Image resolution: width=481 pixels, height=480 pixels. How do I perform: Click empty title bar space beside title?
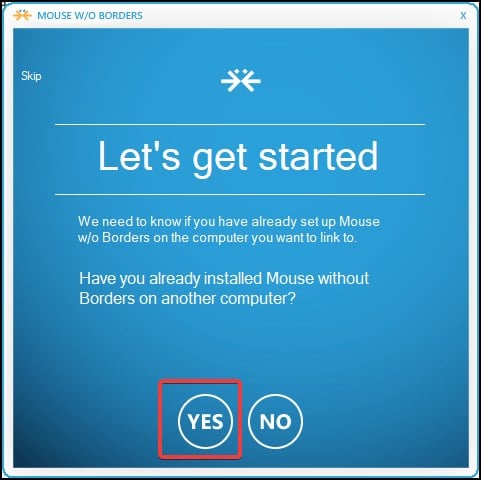point(300,15)
